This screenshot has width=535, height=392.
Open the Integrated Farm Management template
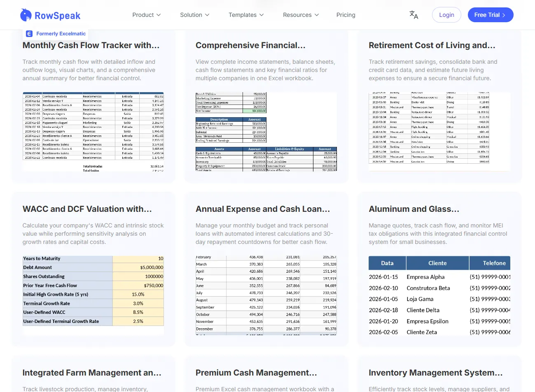pyautogui.click(x=92, y=373)
